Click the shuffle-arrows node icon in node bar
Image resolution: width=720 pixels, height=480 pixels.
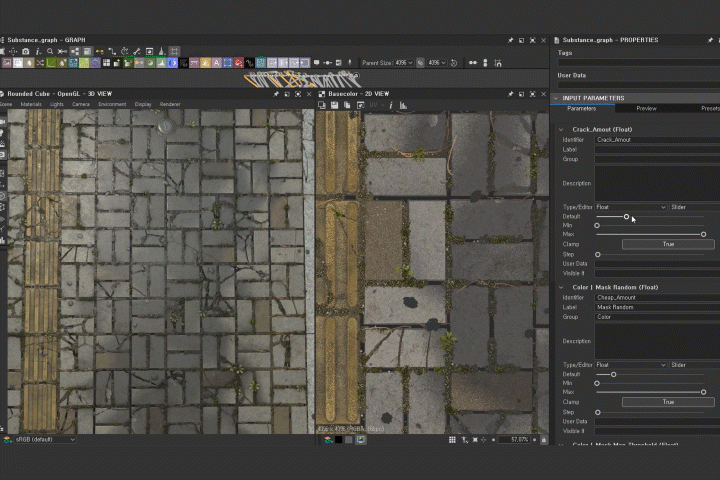click(x=40, y=63)
